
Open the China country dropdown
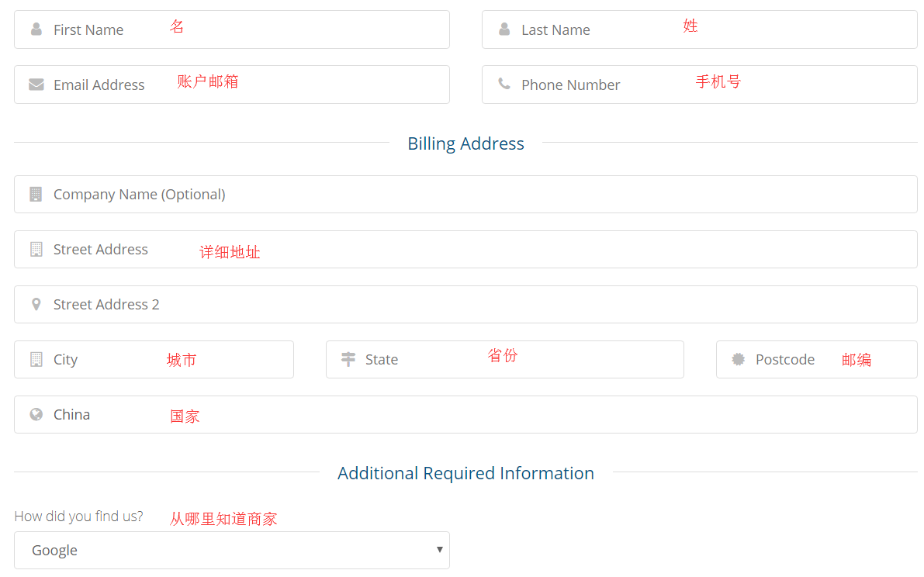click(x=465, y=414)
